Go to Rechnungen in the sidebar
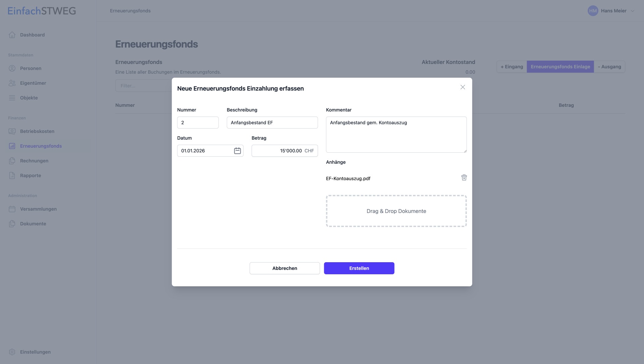Viewport: 644px width, 364px height. (x=34, y=161)
